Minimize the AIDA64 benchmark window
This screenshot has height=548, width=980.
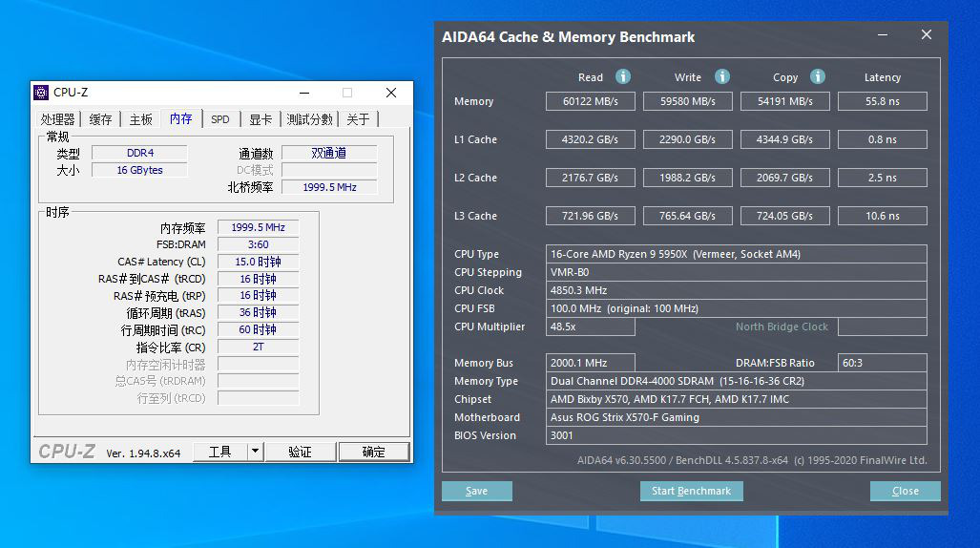pos(882,36)
